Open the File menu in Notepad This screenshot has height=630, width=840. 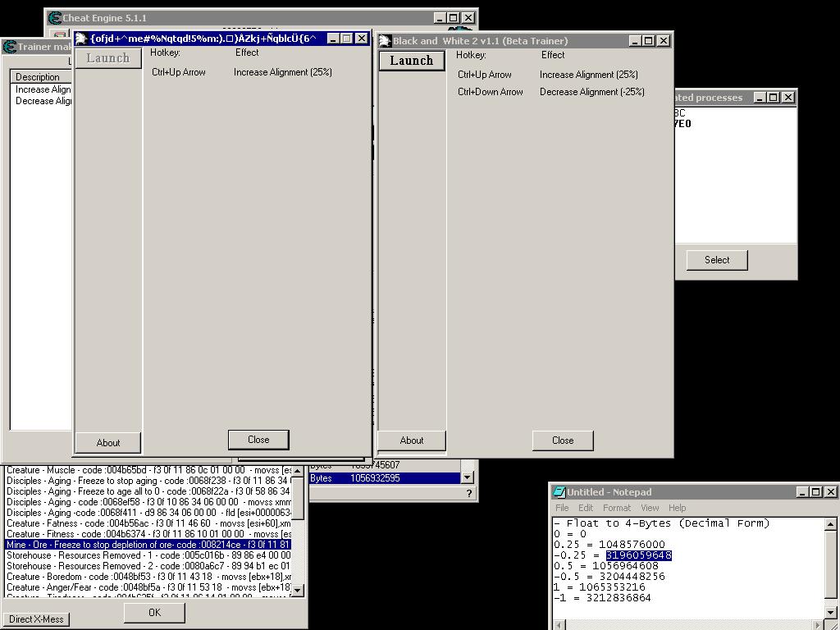[562, 508]
